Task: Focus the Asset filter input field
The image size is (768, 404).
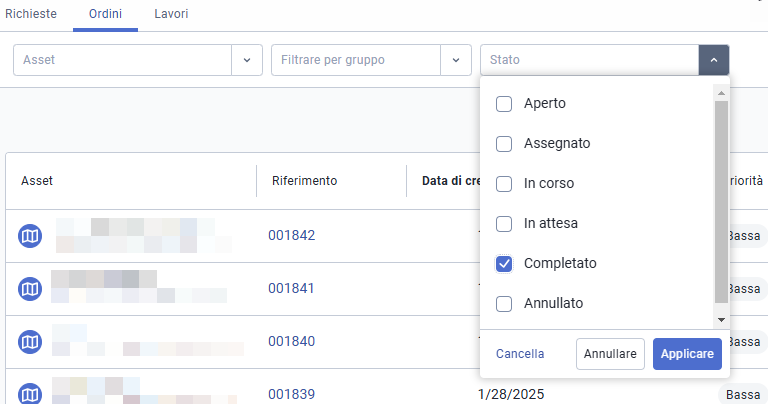Action: coord(122,60)
